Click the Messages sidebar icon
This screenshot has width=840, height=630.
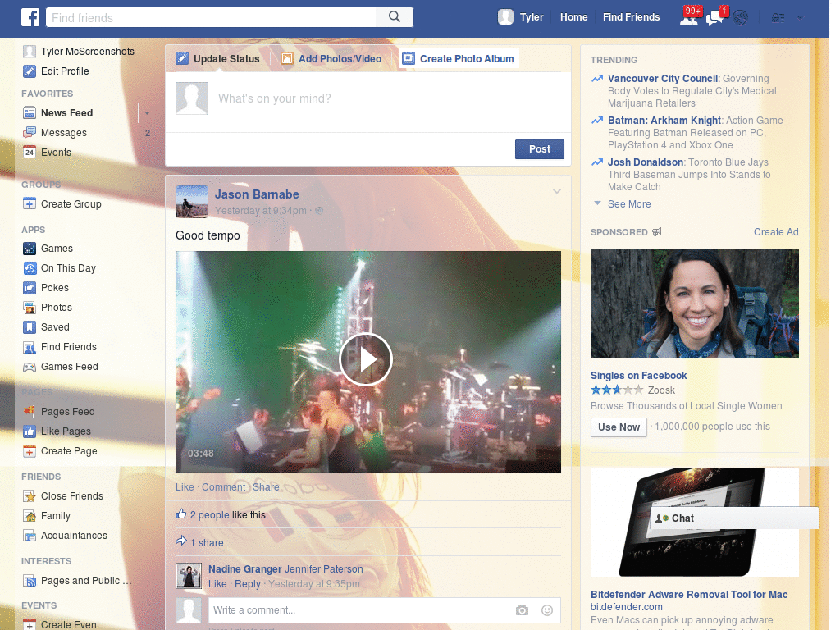[30, 133]
